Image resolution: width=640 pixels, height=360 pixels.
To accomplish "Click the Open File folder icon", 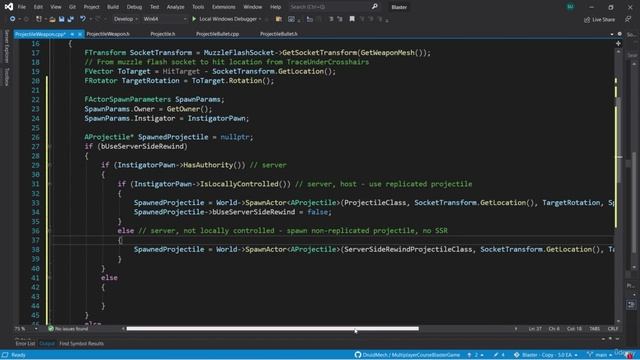I will pos(52,19).
